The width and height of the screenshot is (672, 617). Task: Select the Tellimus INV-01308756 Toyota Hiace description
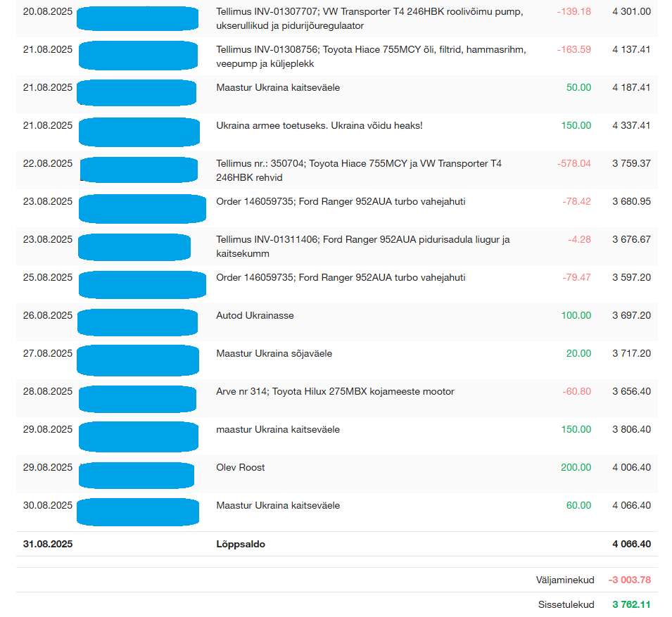tap(371, 56)
